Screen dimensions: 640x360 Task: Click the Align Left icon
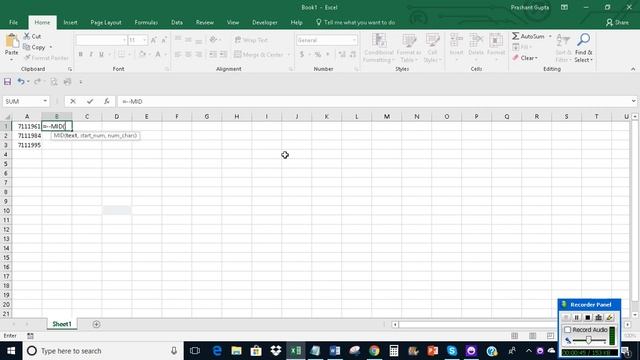point(178,54)
